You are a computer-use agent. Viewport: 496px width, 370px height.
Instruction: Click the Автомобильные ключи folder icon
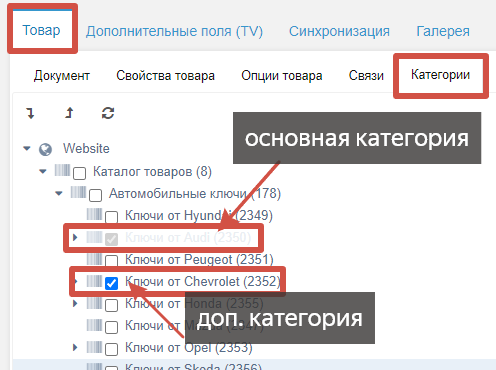[x=78, y=192]
